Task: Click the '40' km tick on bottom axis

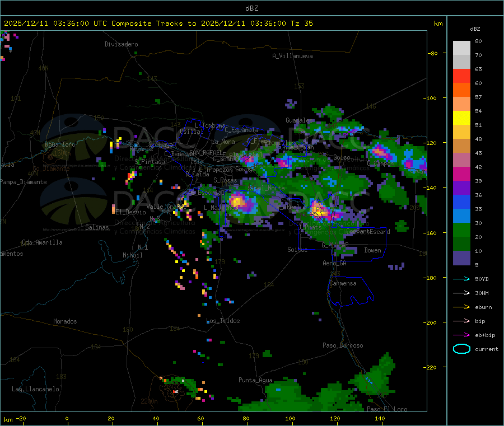Action: (156, 418)
